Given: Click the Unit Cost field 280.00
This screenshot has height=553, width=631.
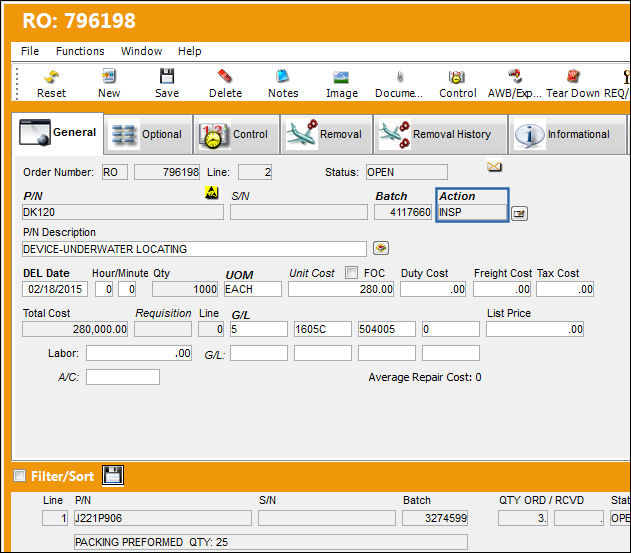Looking at the screenshot, I should pos(341,289).
